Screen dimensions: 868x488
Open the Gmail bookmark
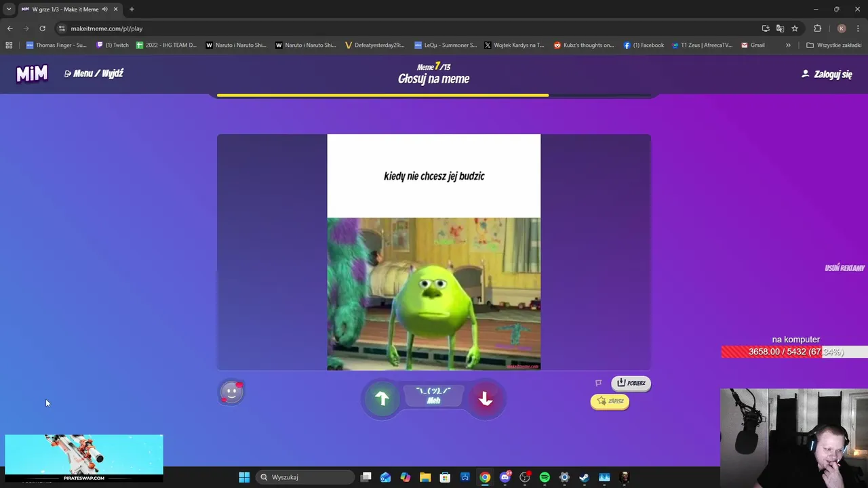(x=753, y=45)
